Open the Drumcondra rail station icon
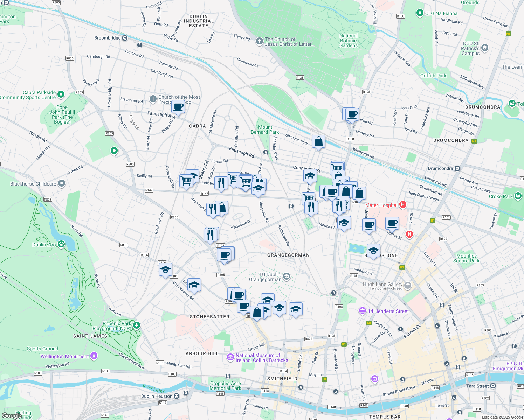The height and width of the screenshot is (420, 524). click(456, 168)
